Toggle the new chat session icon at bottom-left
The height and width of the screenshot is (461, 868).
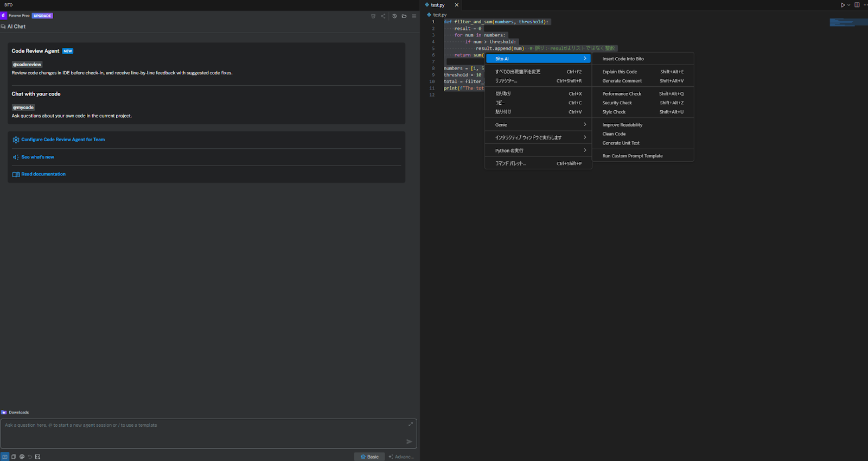point(5,457)
